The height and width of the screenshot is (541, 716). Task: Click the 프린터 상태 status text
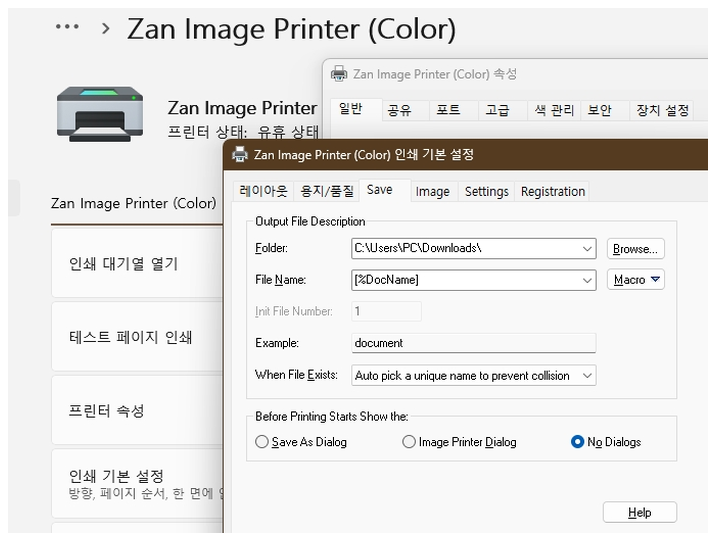pyautogui.click(x=243, y=132)
